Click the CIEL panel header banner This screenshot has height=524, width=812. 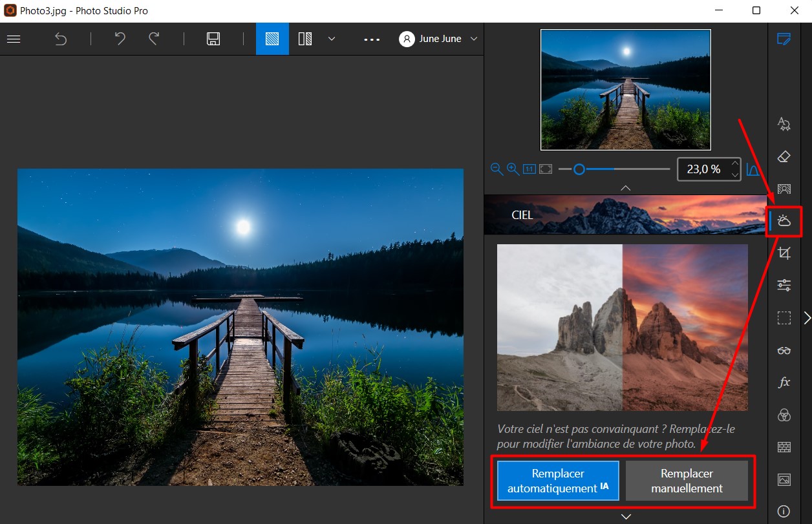[x=625, y=215]
